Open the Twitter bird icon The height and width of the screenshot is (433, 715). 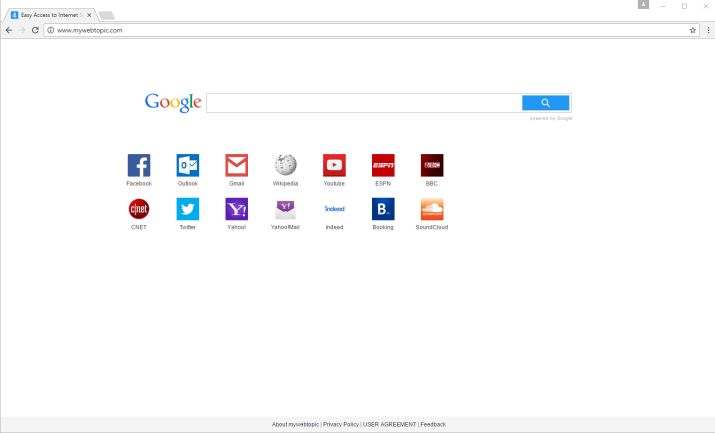[188, 209]
